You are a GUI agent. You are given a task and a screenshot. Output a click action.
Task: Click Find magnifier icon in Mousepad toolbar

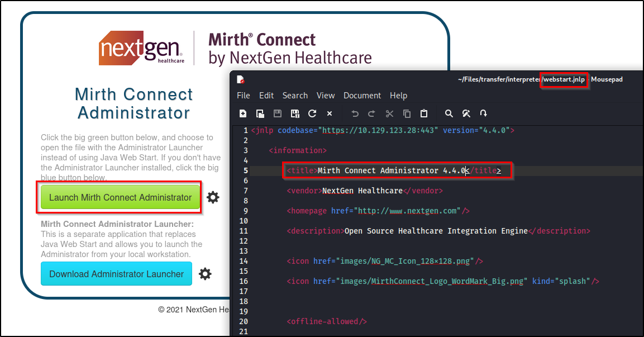tap(449, 113)
